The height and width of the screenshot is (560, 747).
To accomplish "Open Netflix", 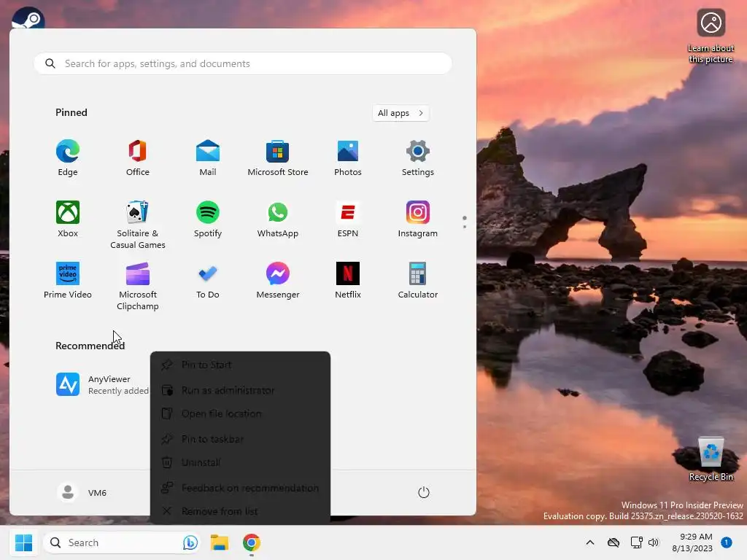I will (348, 281).
